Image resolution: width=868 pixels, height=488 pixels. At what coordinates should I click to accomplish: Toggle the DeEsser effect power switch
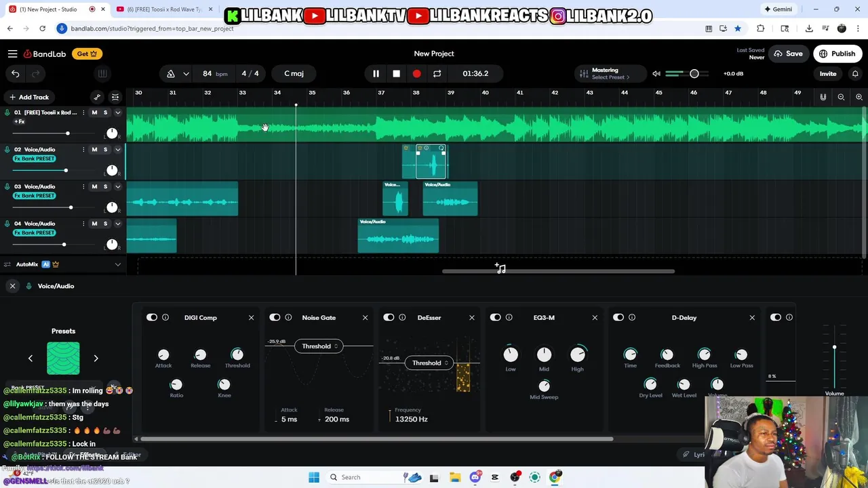click(389, 317)
